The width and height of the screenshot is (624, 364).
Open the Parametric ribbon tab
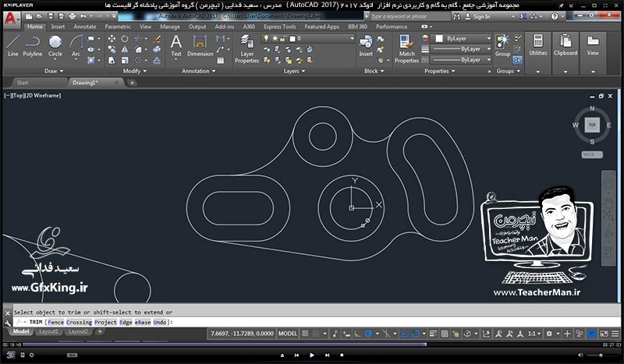118,27
